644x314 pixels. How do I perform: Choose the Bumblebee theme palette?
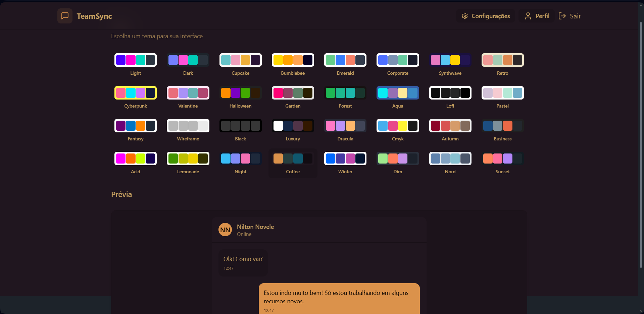(x=293, y=60)
